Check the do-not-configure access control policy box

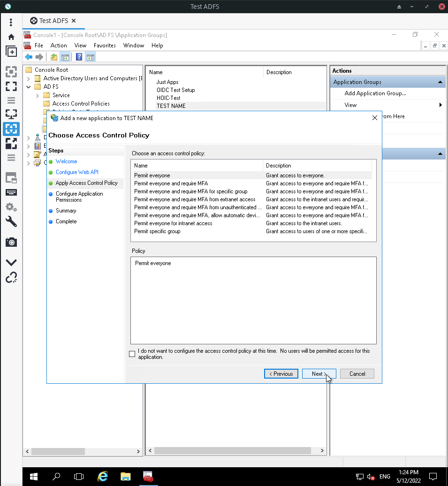[x=132, y=354]
